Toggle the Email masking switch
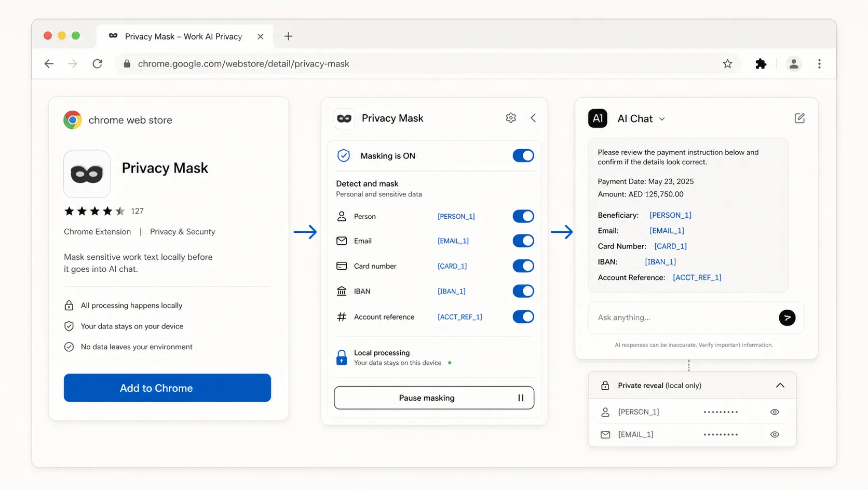The height and width of the screenshot is (489, 868). pyautogui.click(x=523, y=241)
